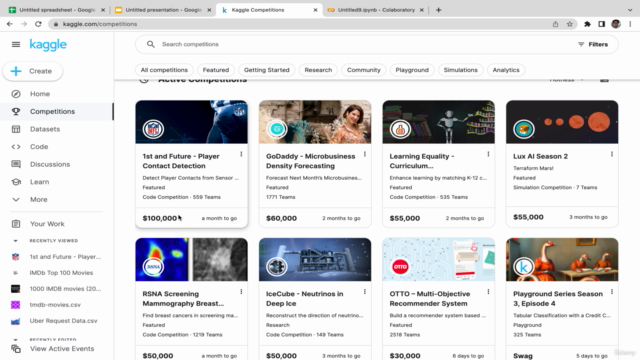
Task: Open options menu on Playground Series card
Action: coord(612,292)
